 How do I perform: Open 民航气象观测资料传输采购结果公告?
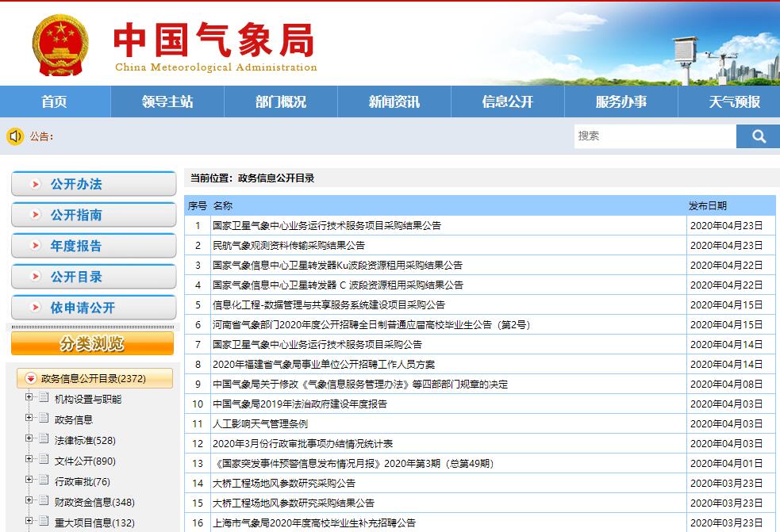coord(289,246)
